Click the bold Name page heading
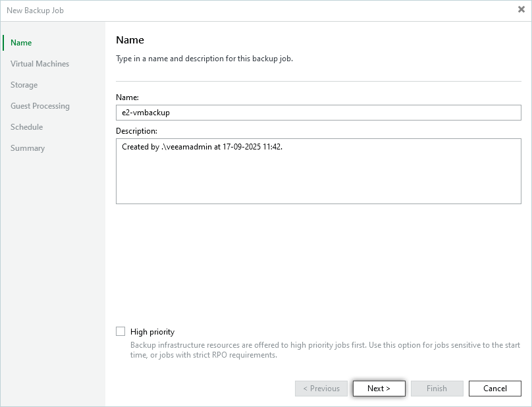 point(130,40)
